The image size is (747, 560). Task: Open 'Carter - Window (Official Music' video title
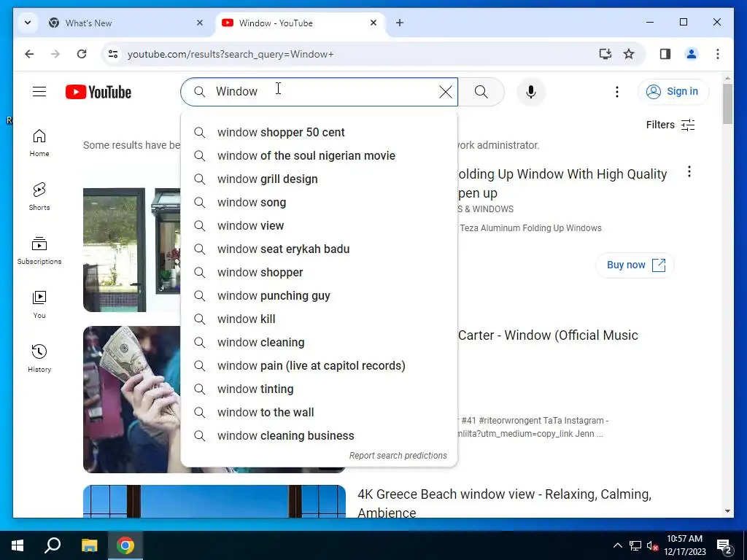pyautogui.click(x=548, y=335)
